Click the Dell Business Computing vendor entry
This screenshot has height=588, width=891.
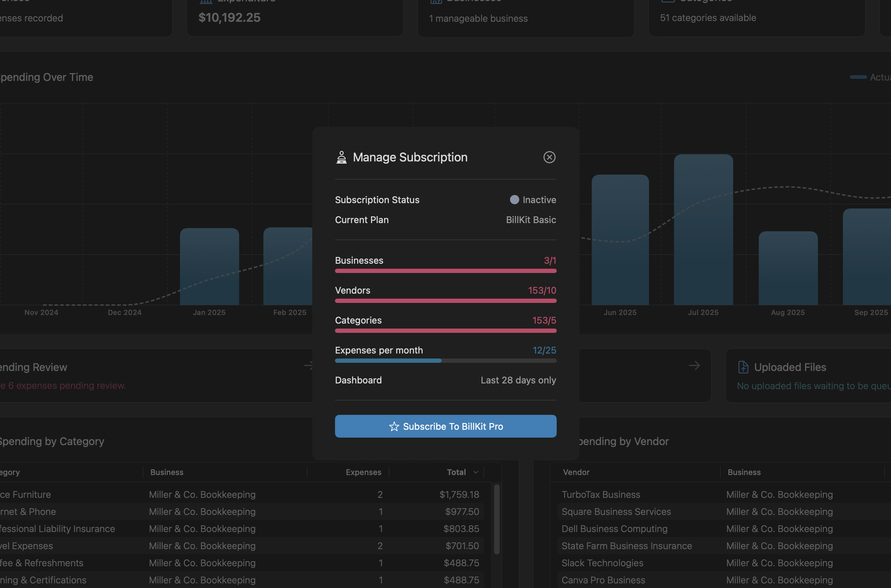pyautogui.click(x=614, y=529)
